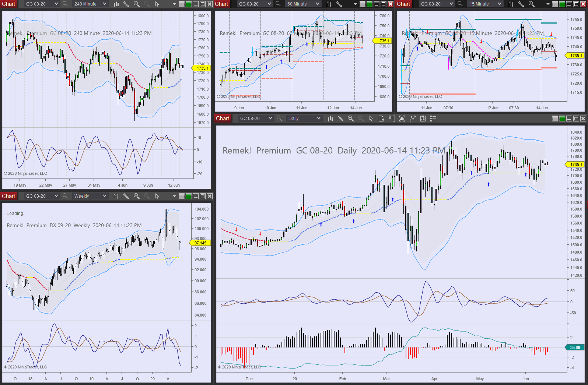Screen dimensions: 588x385
Task: Toggle green link square in 60 Minute chart
Action: point(370,4)
